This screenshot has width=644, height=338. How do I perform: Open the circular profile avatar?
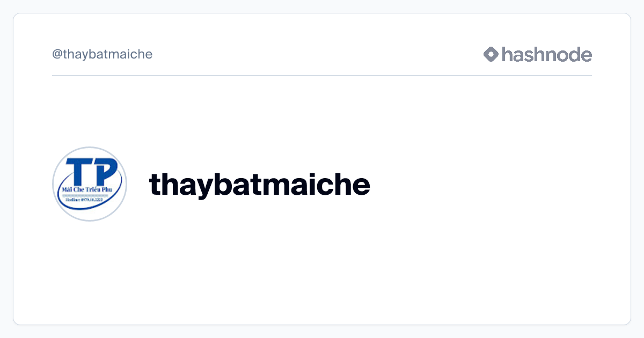[90, 184]
